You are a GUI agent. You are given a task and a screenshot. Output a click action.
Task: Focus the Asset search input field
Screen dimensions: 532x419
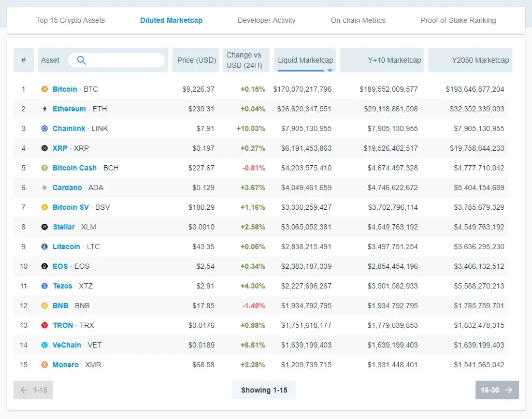117,60
